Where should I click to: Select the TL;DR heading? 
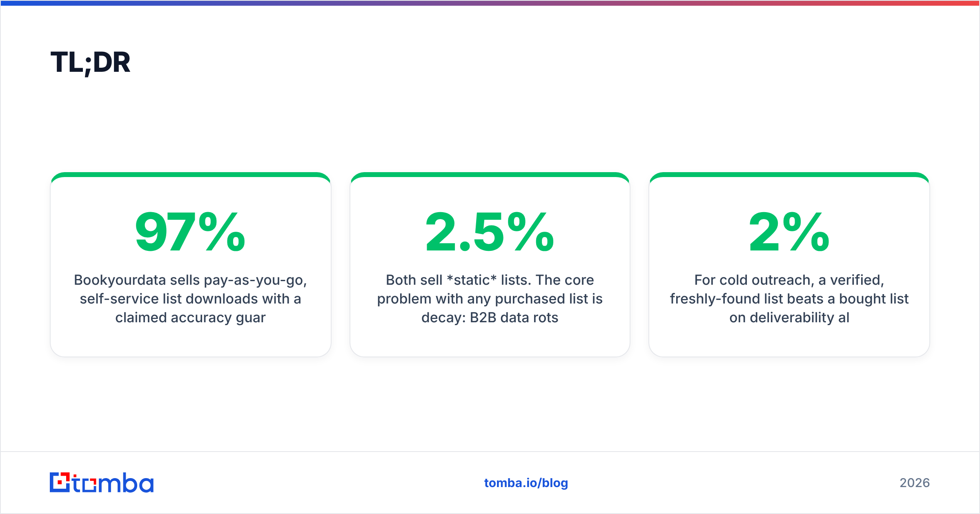[90, 63]
